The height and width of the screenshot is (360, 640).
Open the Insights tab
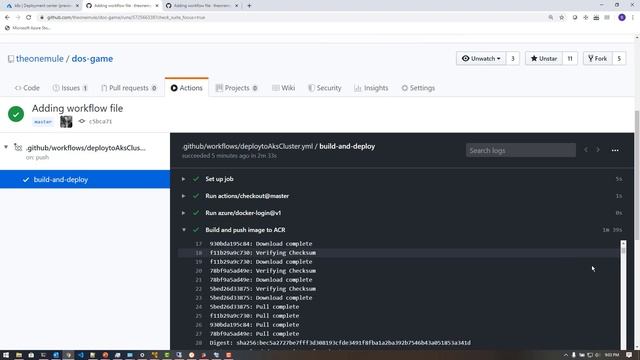(x=371, y=88)
